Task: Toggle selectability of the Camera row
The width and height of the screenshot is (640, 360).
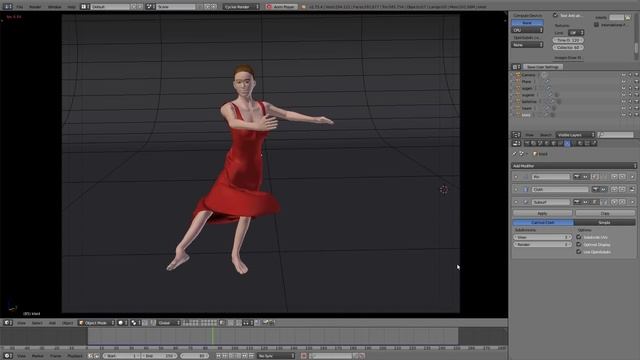Action: (630, 75)
